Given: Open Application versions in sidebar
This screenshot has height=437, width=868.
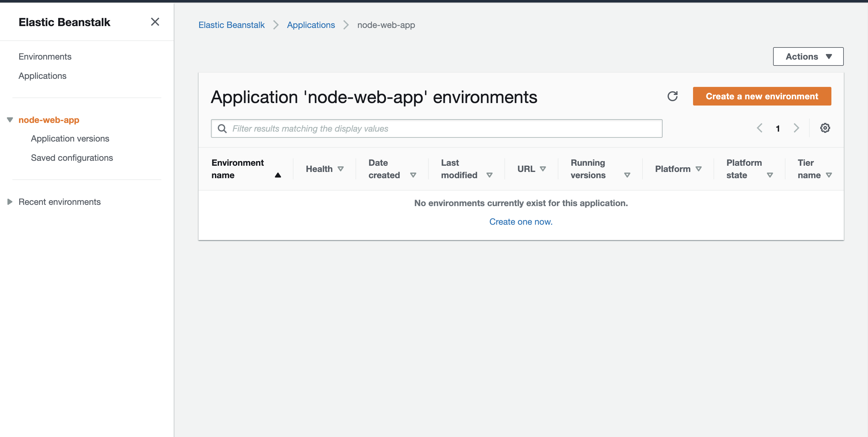Looking at the screenshot, I should tap(70, 139).
